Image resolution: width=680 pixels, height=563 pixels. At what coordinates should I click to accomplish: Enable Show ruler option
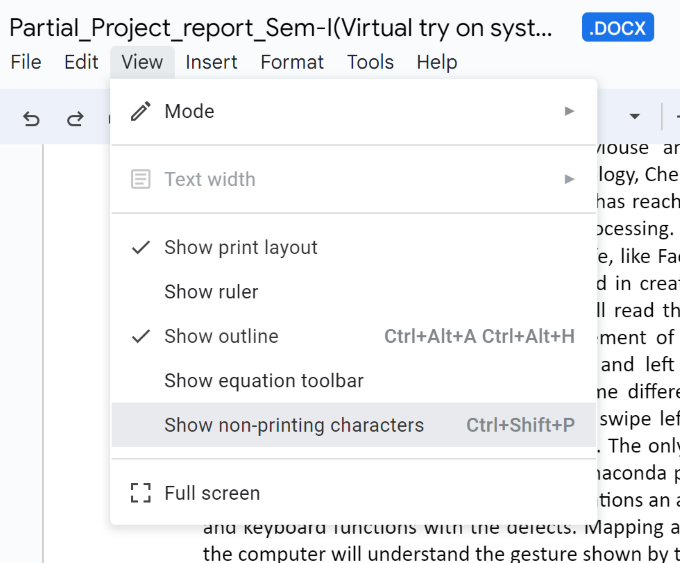[x=211, y=292]
